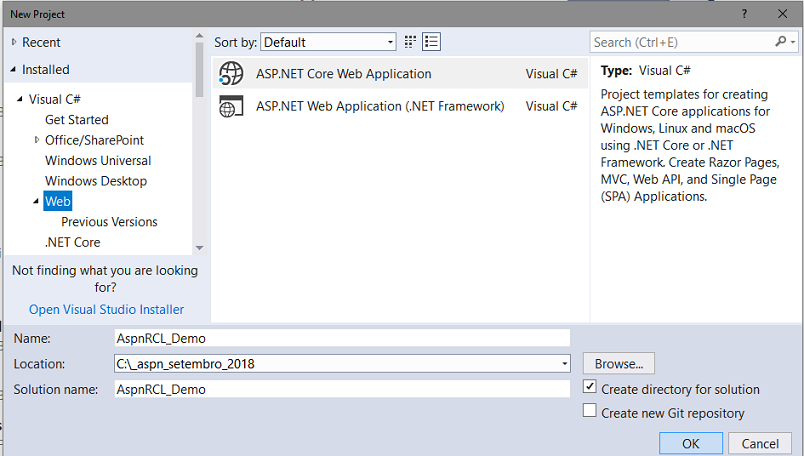Enable Create new Git repository checkbox
This screenshot has height=456, width=804.
590,410
